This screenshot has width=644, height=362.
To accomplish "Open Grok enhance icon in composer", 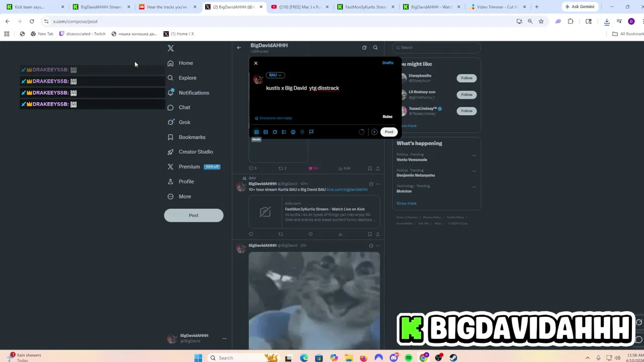I will (x=275, y=132).
